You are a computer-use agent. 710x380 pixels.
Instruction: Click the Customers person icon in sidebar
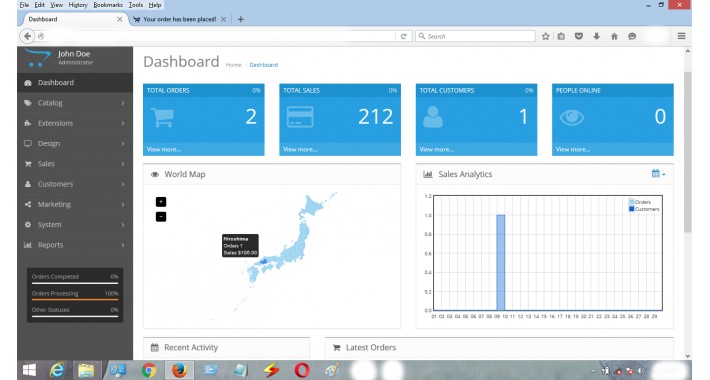pyautogui.click(x=28, y=184)
